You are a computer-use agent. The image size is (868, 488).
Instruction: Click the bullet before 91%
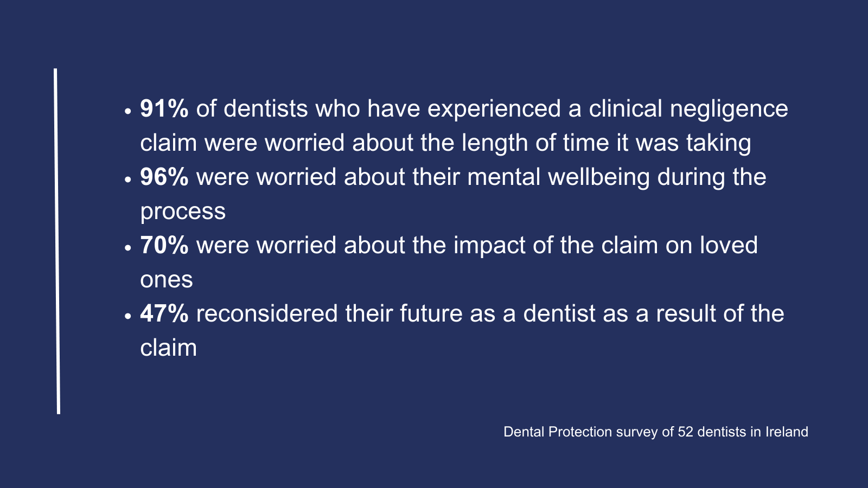128,111
